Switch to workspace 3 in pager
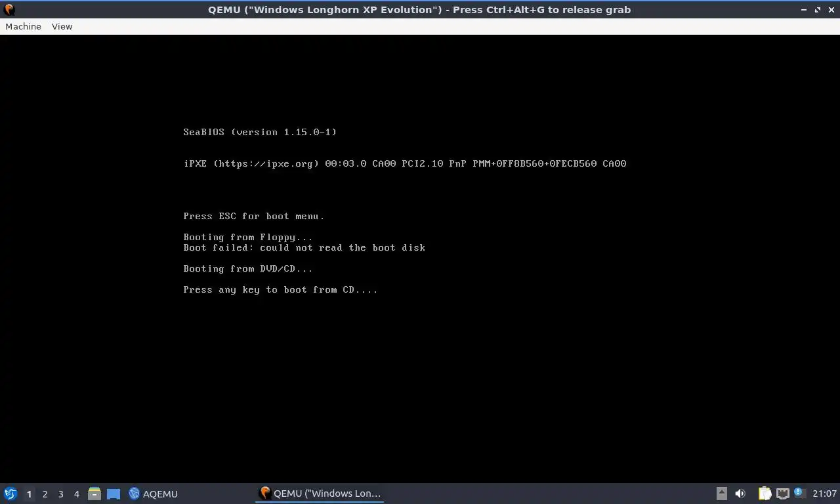 coord(60,494)
